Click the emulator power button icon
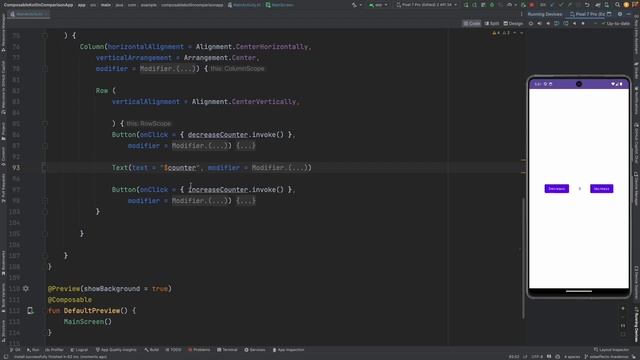This screenshot has width=640, height=360. [531, 24]
